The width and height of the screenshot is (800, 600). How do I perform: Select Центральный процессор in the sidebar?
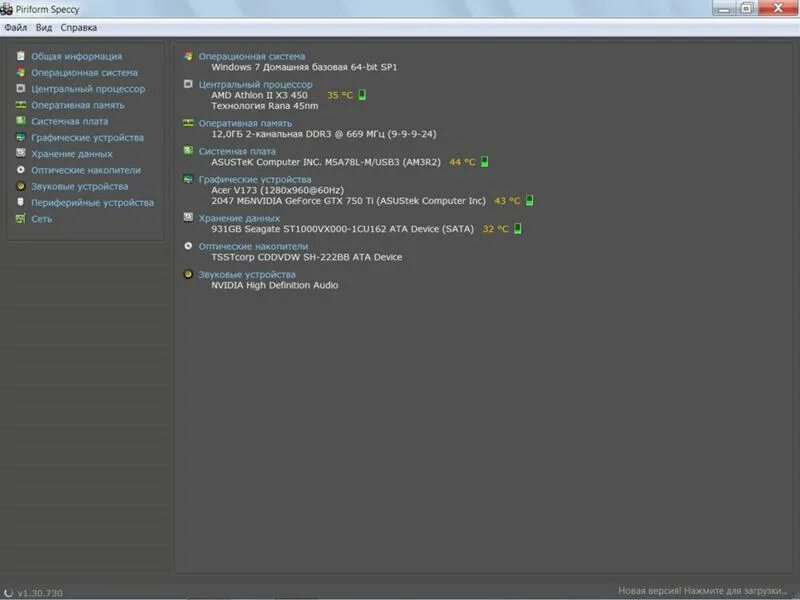(x=88, y=89)
